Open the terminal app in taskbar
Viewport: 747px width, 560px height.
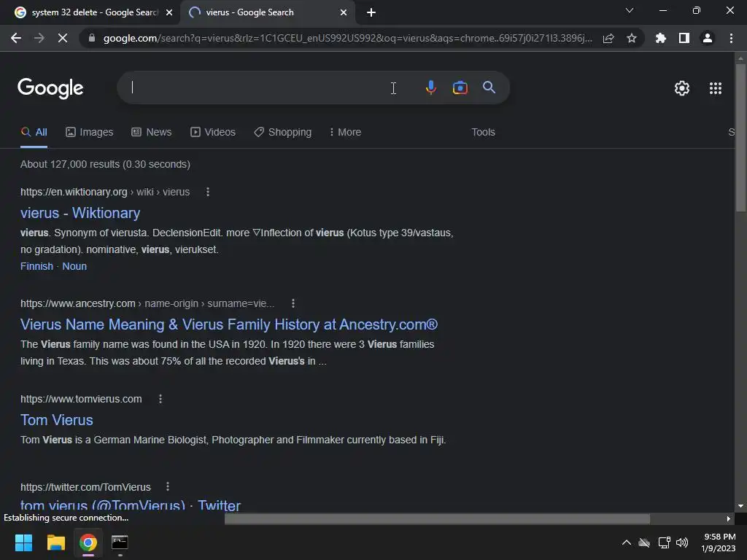[120, 542]
